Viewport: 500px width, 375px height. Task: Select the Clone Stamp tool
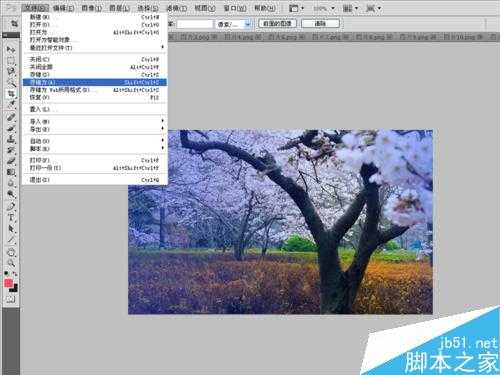tap(11, 139)
